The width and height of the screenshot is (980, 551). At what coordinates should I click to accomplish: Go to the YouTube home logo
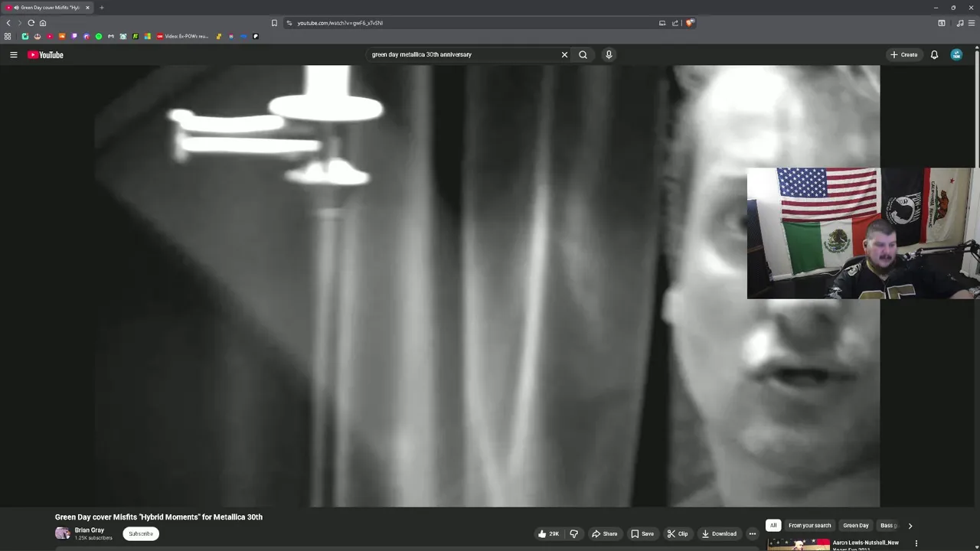pos(45,54)
